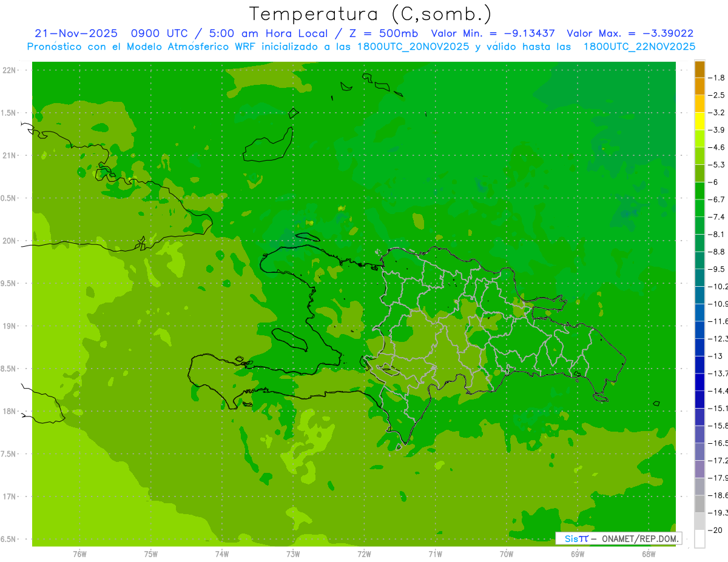Click the "19N" latitude label
Image resolution: width=728 pixels, height=562 pixels.
[10, 326]
